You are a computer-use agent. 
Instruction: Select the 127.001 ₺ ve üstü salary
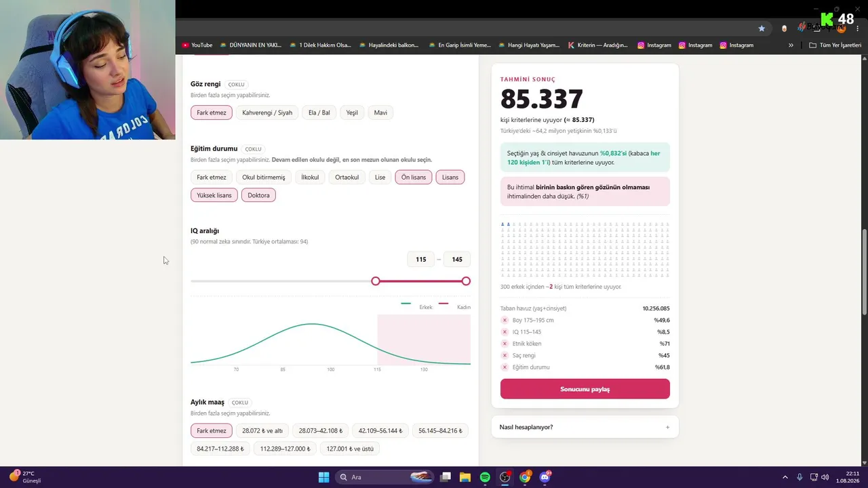[350, 449]
